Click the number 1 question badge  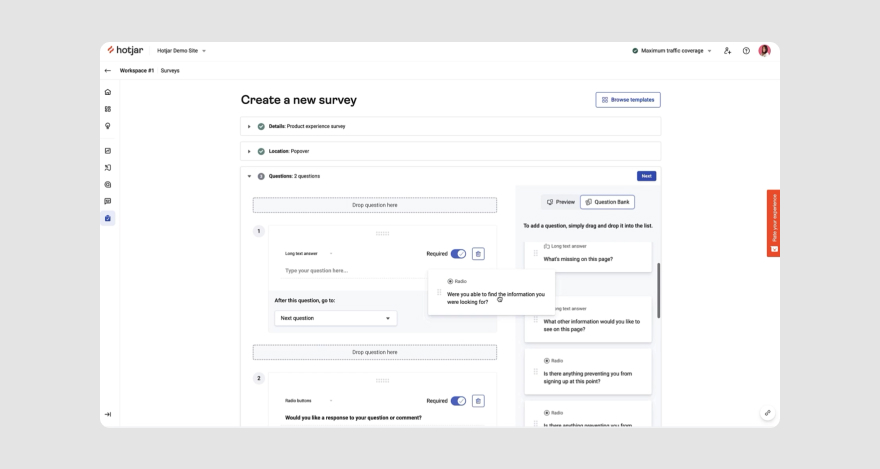pos(259,231)
